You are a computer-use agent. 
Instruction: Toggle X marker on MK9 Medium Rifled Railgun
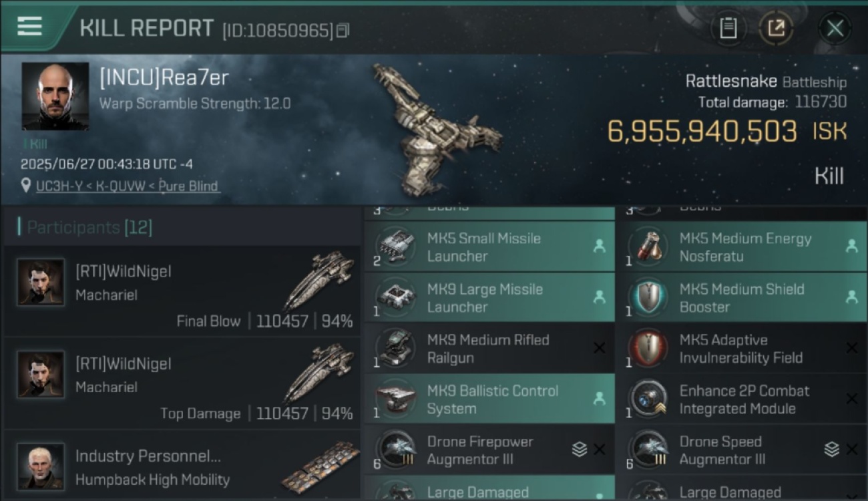599,348
